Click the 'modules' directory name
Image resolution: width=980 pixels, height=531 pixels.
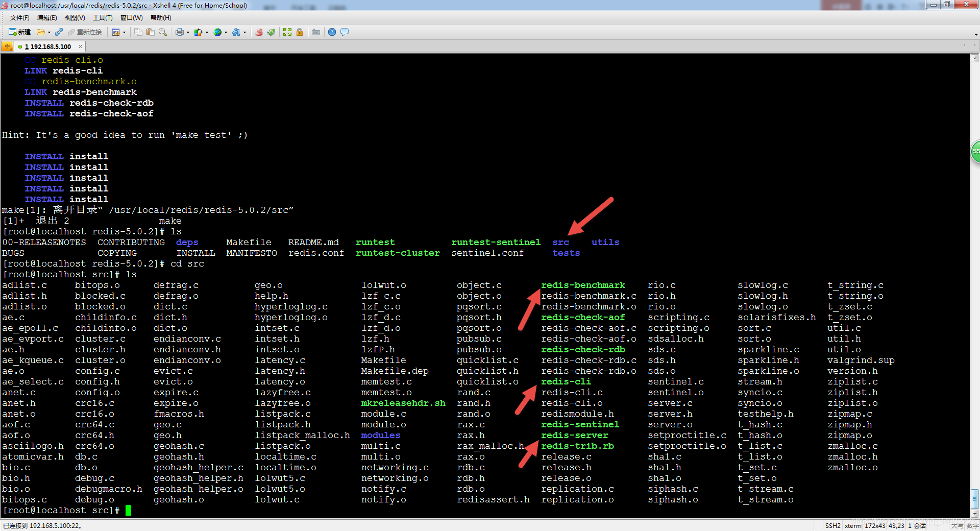(381, 436)
